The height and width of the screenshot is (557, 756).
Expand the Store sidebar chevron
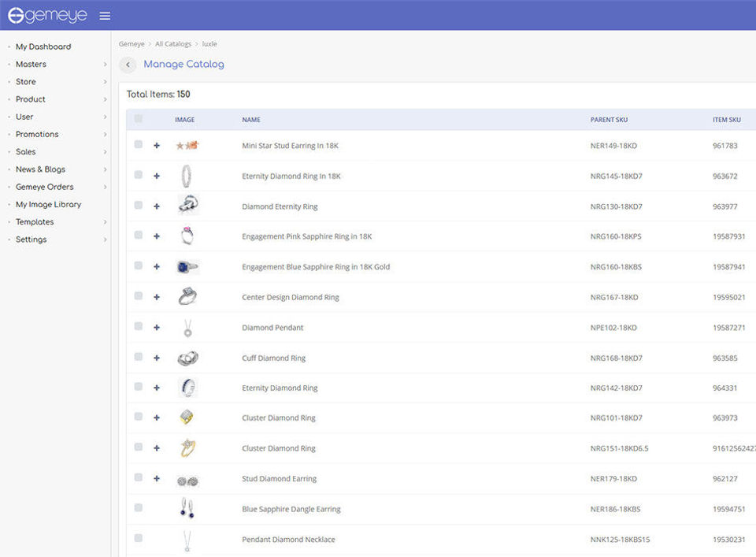tap(105, 81)
